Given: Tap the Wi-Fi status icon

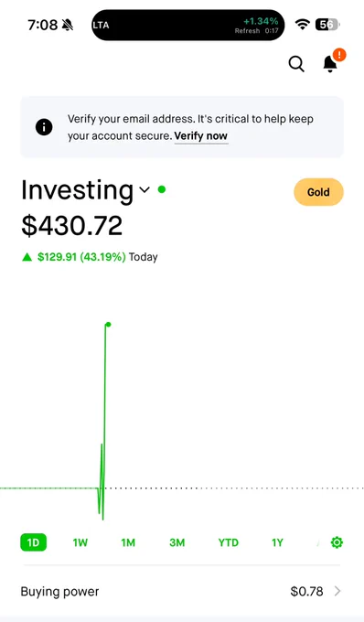Looking at the screenshot, I should coord(302,25).
